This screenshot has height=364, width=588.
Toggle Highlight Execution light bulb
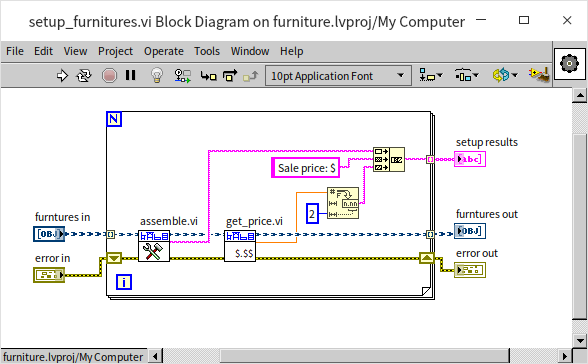point(156,75)
